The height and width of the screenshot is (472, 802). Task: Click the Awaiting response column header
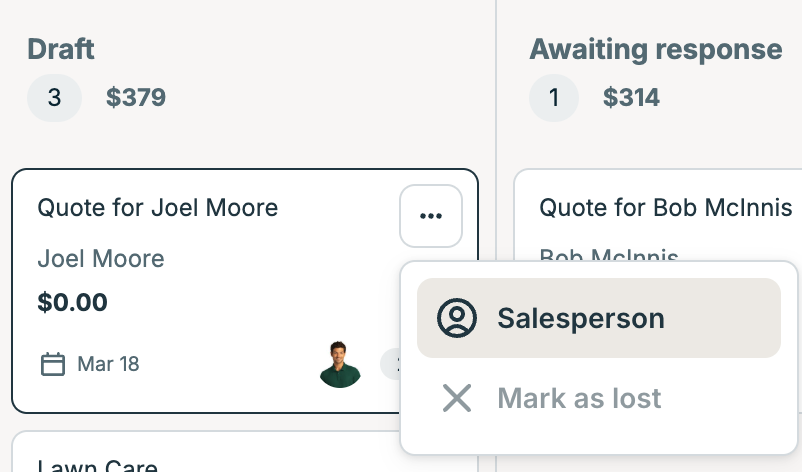(655, 48)
